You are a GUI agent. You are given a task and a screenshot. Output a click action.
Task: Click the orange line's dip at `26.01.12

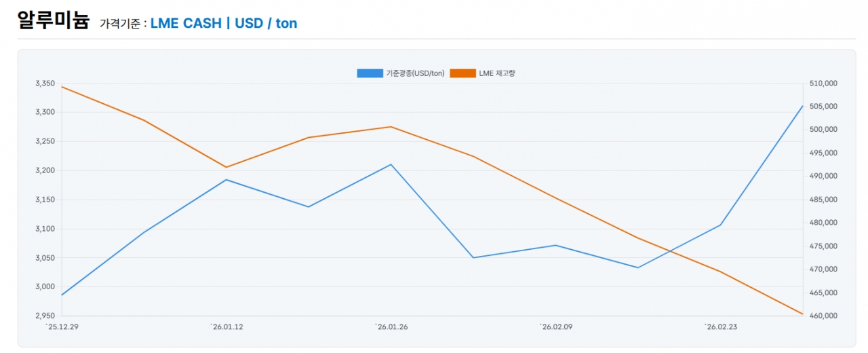pos(226,167)
